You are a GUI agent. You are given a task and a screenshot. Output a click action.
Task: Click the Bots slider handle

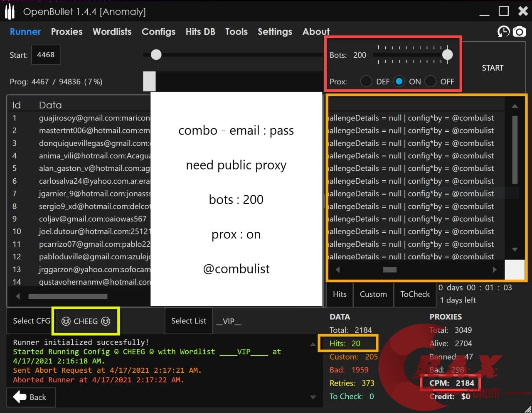[x=447, y=54]
